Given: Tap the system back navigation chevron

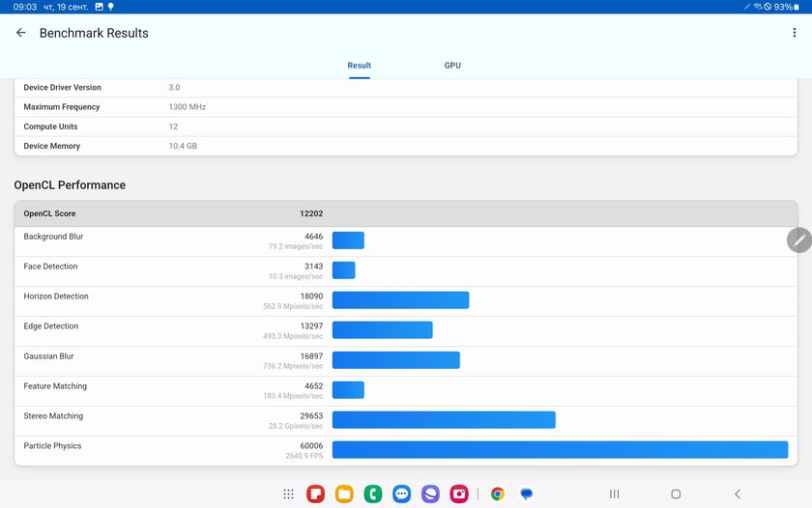Looking at the screenshot, I should pos(738,494).
